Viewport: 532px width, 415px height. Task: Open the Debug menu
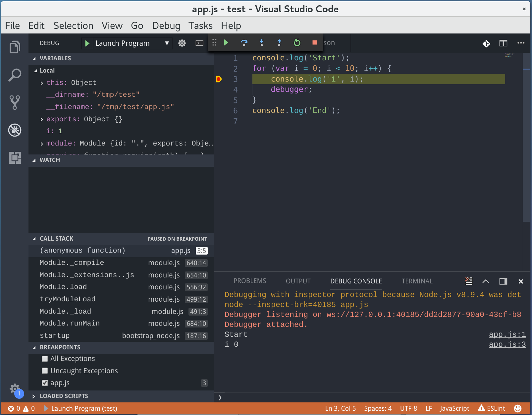[x=166, y=26]
